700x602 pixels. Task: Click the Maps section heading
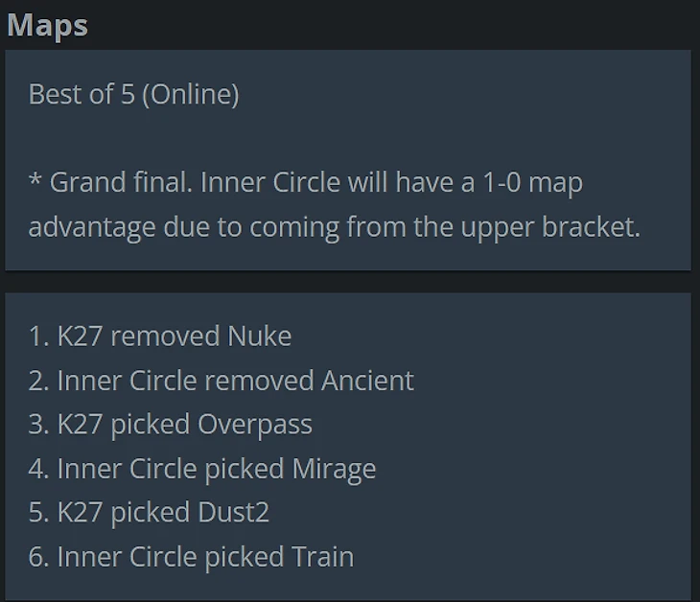[x=47, y=24]
